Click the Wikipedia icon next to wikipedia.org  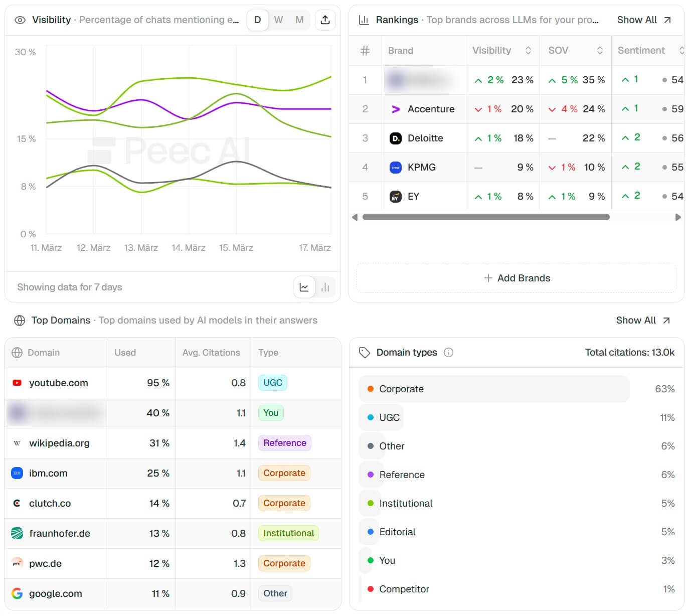pos(17,443)
